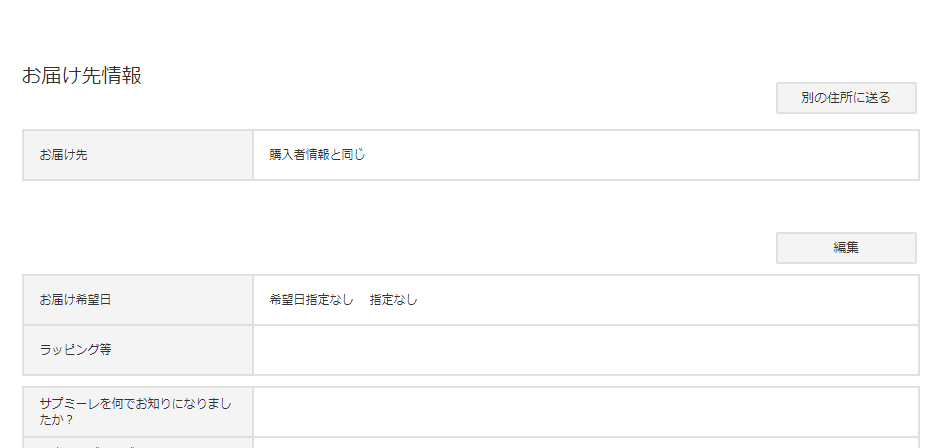
Task: Click the サブミーレを何でお知りになりましたか question label
Action: coord(135,411)
